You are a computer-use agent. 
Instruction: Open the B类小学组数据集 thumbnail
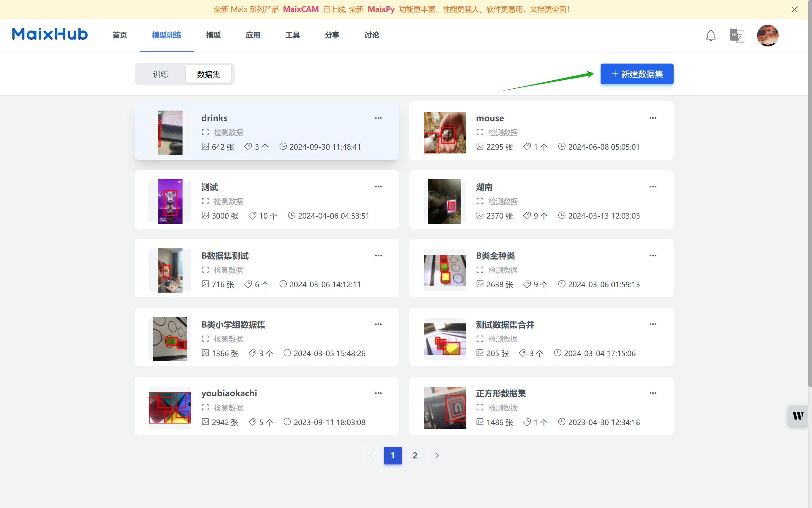coord(170,339)
